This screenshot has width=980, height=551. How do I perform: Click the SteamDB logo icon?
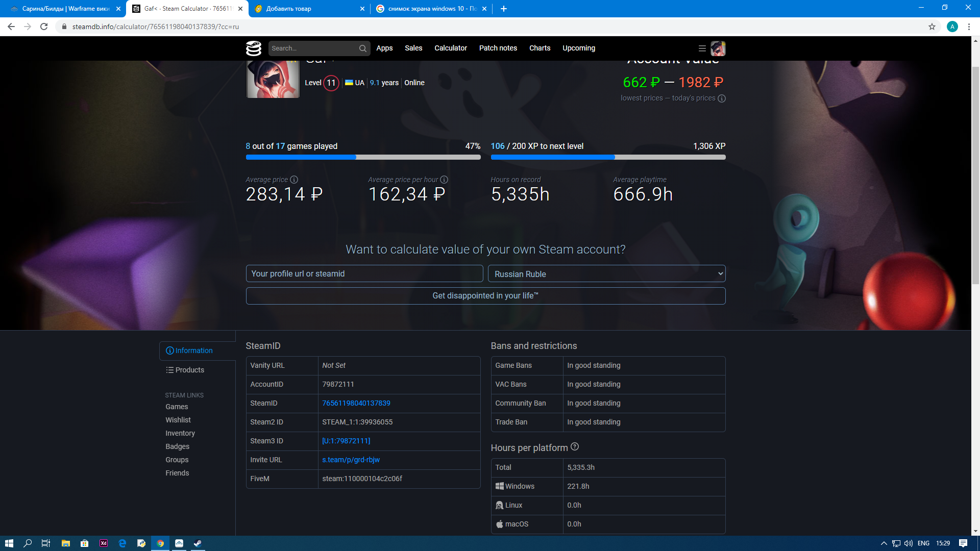point(254,48)
